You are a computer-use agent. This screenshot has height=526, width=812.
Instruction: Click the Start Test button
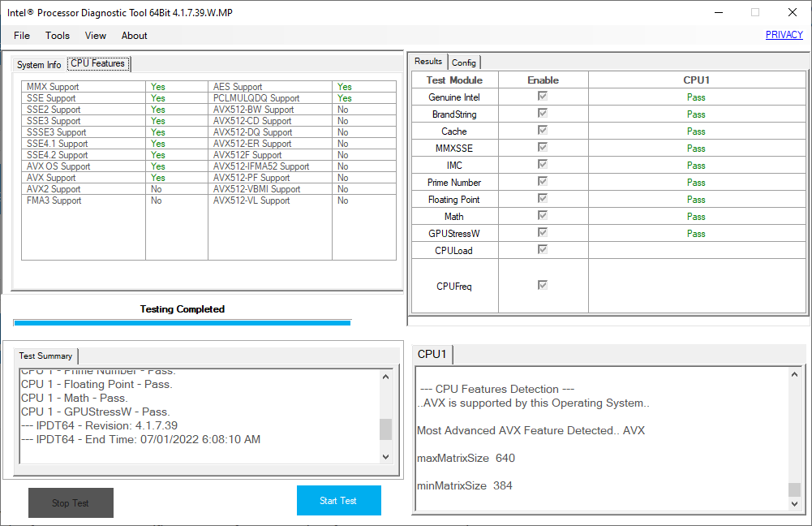pyautogui.click(x=339, y=501)
